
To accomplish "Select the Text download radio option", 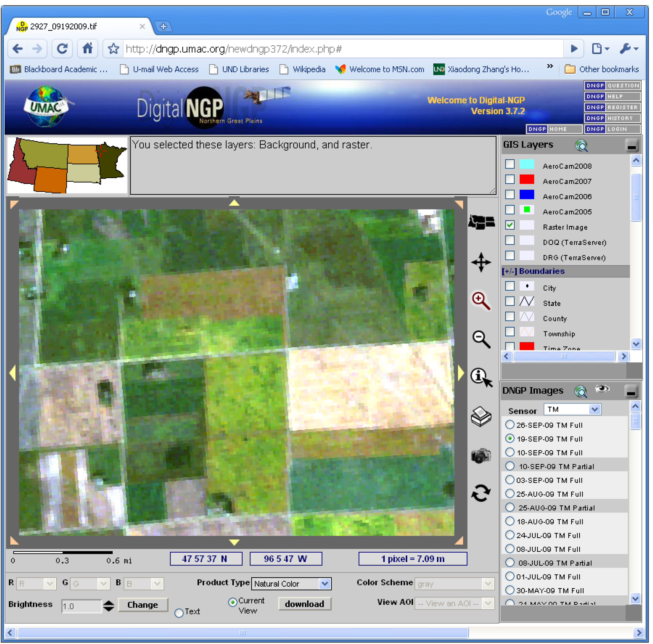I will (179, 613).
